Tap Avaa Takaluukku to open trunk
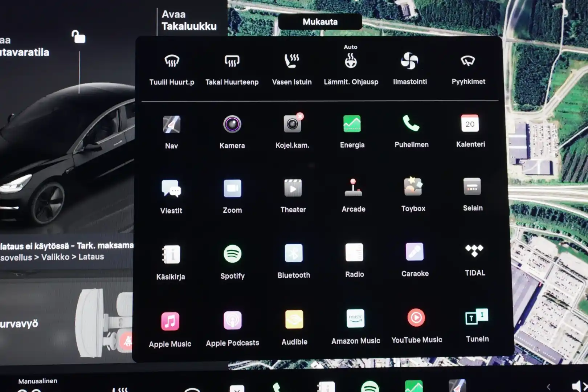Screen dimensions: 588x392 [189, 20]
